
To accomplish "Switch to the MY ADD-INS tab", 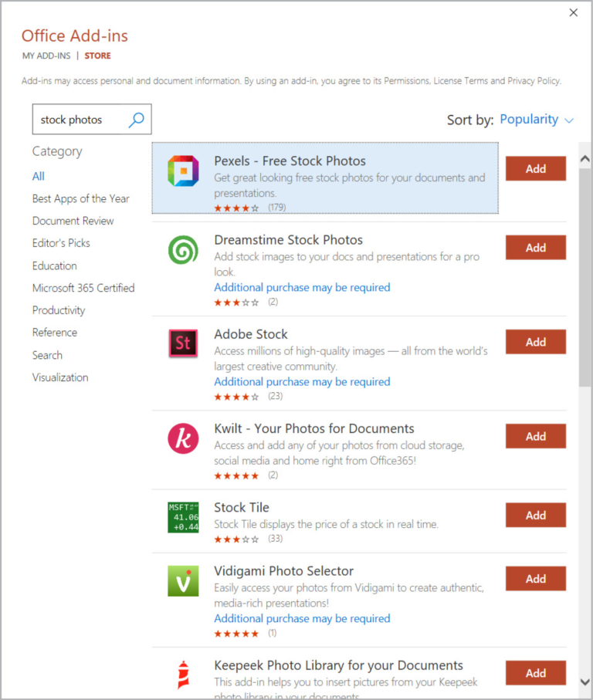I will [46, 56].
